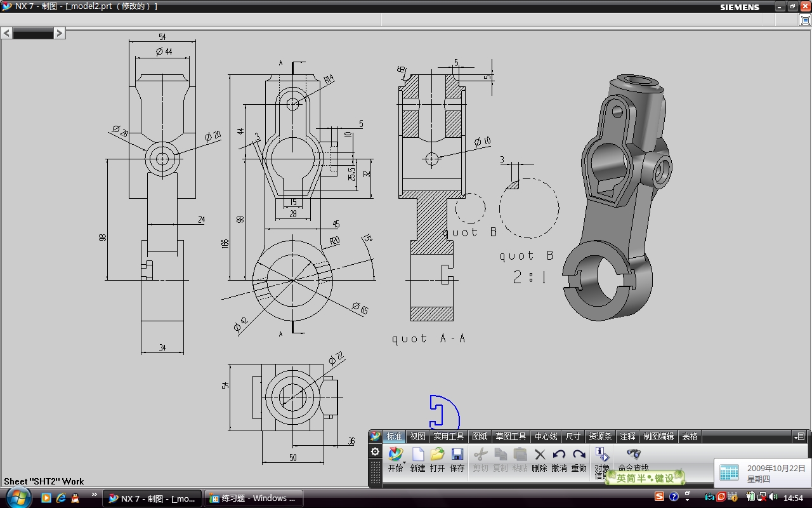Click the left scroll arrow above the drawing
Image resolution: width=812 pixels, height=508 pixels.
[x=7, y=33]
